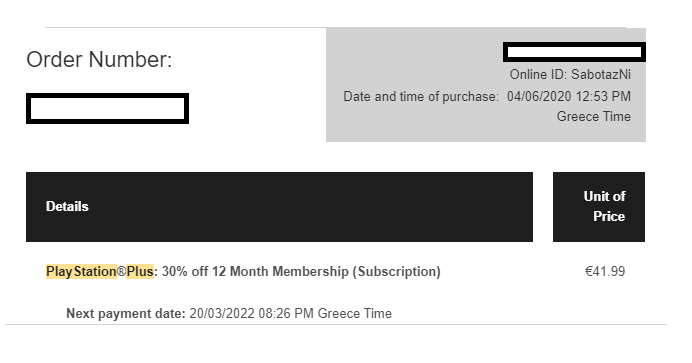The height and width of the screenshot is (363, 692).
Task: Select purchase timestamp 04/06/2020 12:53 PM
Action: 569,96
